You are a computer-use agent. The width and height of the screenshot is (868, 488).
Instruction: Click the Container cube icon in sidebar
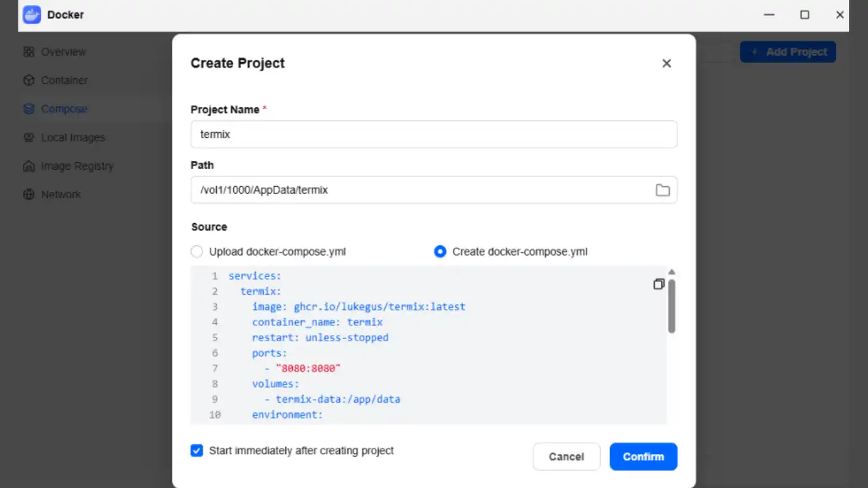(29, 81)
